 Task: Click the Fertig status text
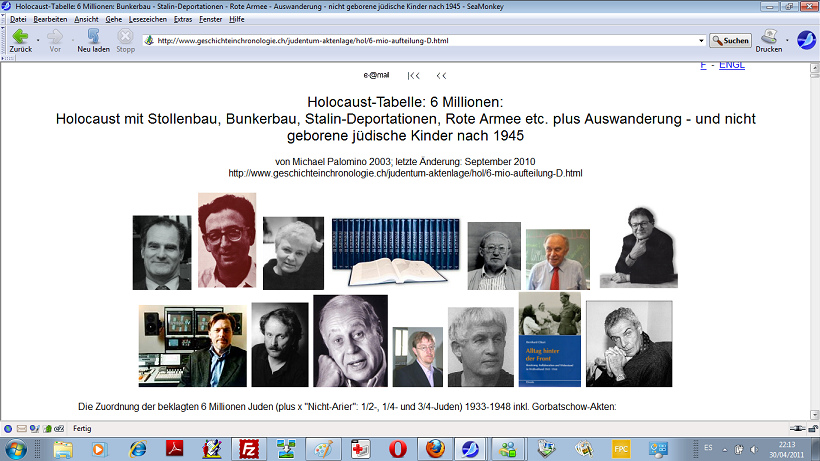click(82, 429)
